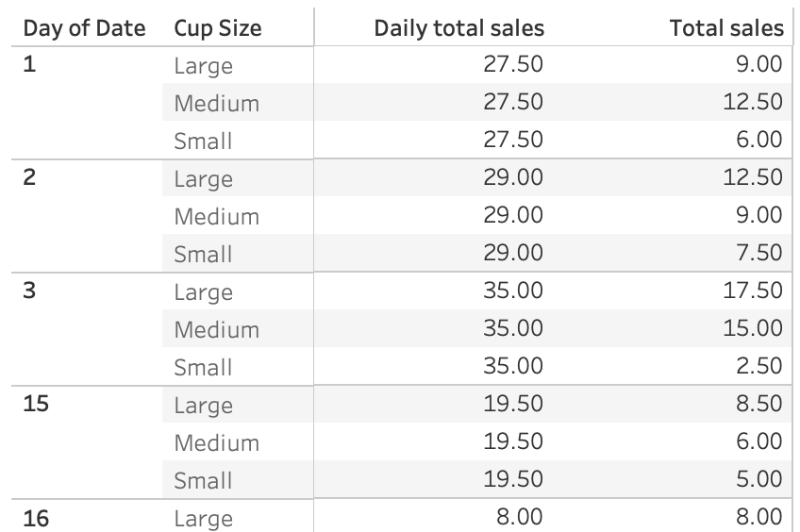The width and height of the screenshot is (800, 532).
Task: Select the day 1 row label
Action: [29, 66]
